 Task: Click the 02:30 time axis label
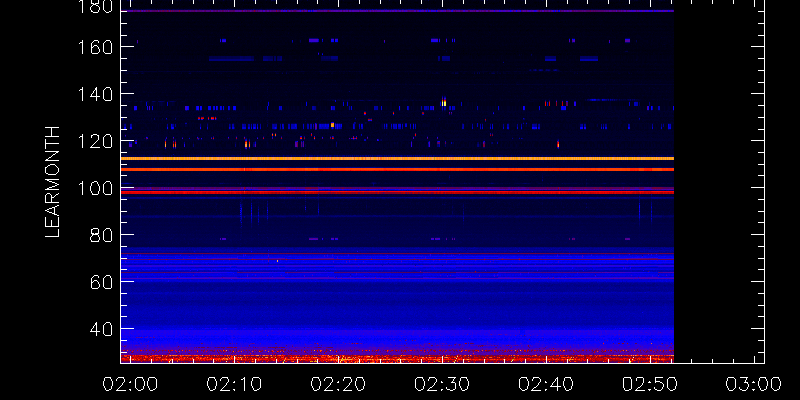pos(442,384)
